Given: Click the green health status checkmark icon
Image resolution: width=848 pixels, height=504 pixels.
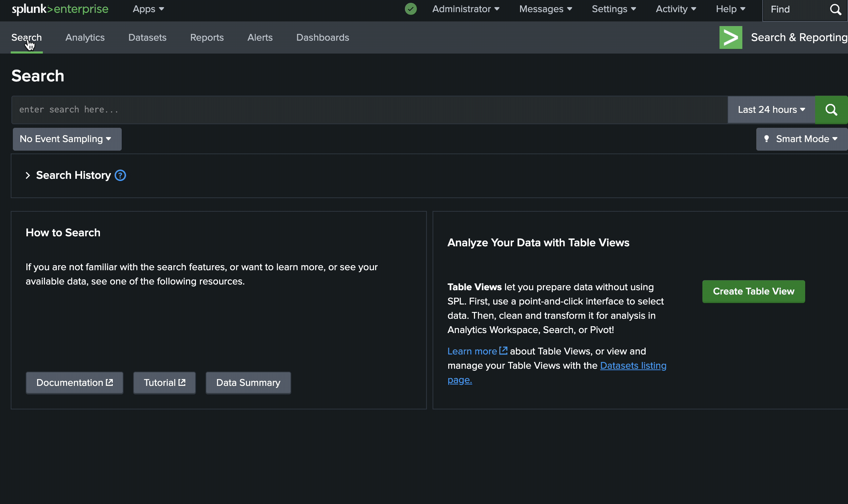Looking at the screenshot, I should [x=411, y=9].
